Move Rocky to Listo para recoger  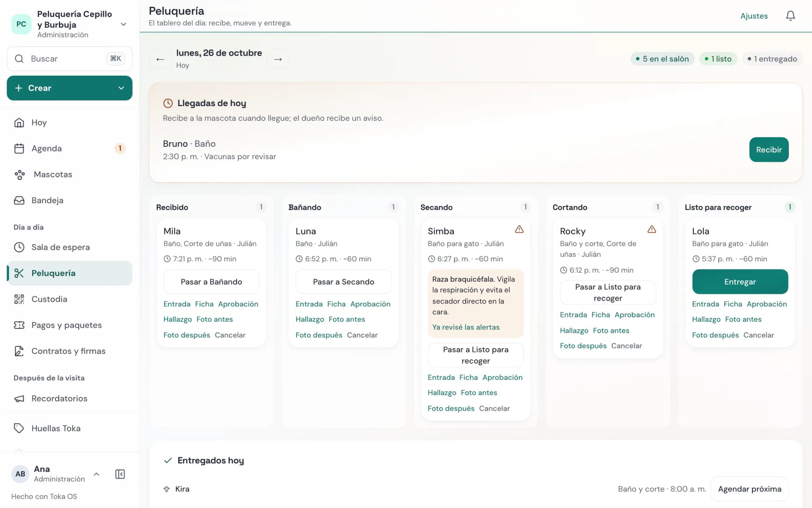point(608,292)
